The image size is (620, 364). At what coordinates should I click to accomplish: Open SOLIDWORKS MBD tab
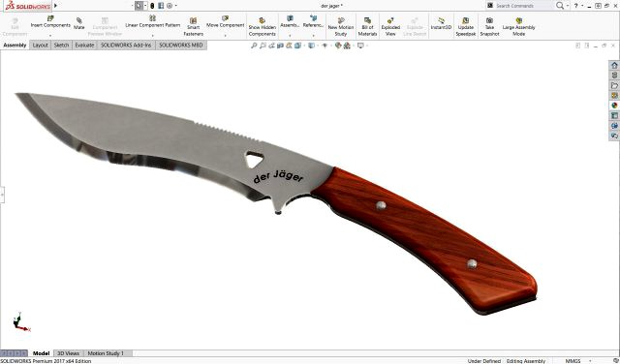click(181, 45)
